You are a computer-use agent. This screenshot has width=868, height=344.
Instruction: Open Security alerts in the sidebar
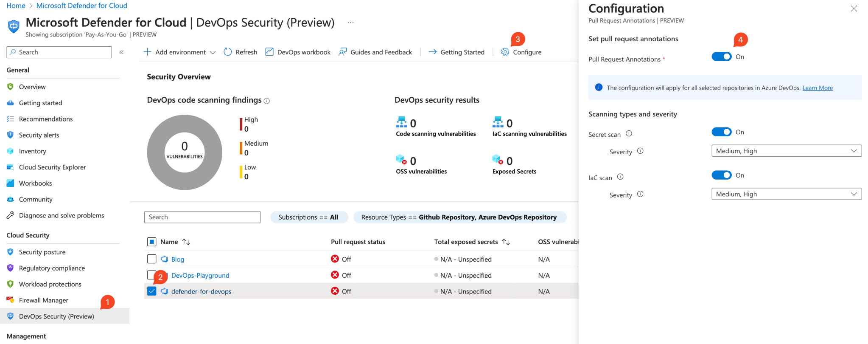tap(39, 135)
